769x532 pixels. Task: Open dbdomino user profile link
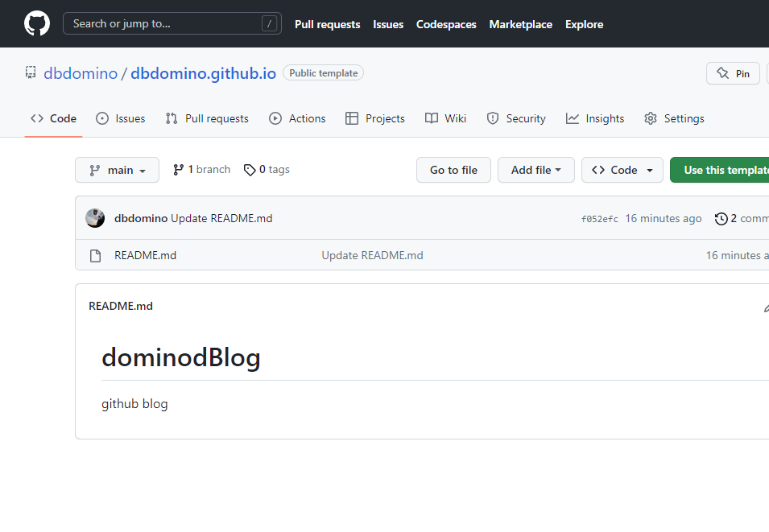pos(81,73)
